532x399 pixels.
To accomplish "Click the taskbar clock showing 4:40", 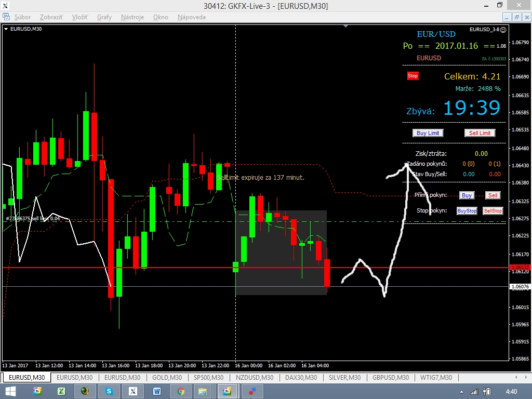I will [511, 392].
